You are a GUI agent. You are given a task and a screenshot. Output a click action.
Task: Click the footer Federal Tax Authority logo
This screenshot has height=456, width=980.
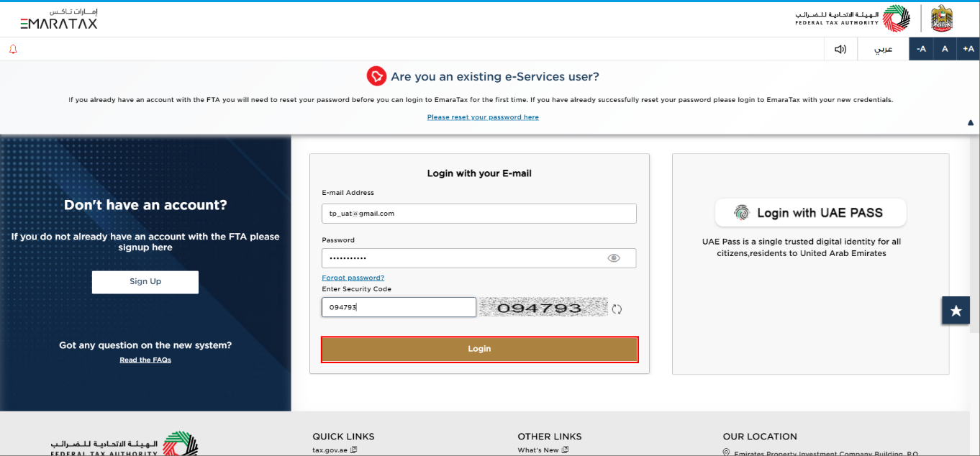tap(124, 444)
